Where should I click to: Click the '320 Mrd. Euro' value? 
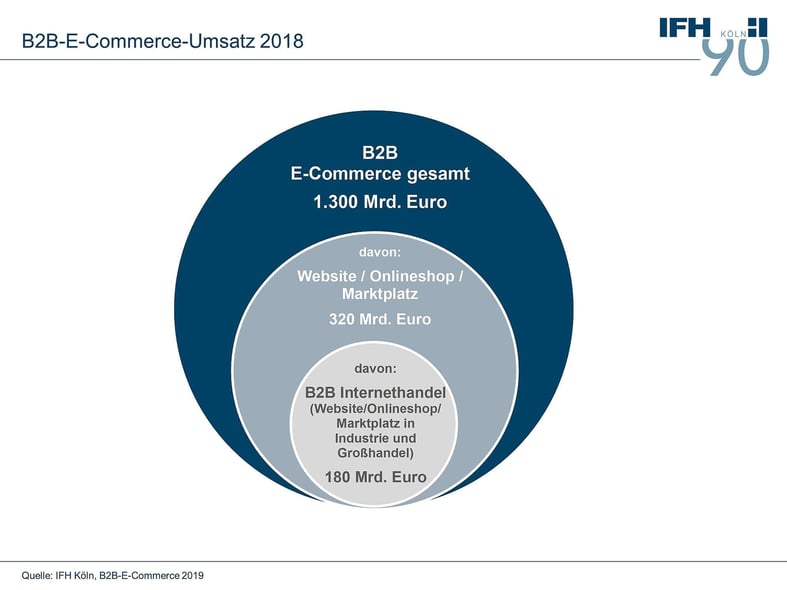click(x=380, y=319)
